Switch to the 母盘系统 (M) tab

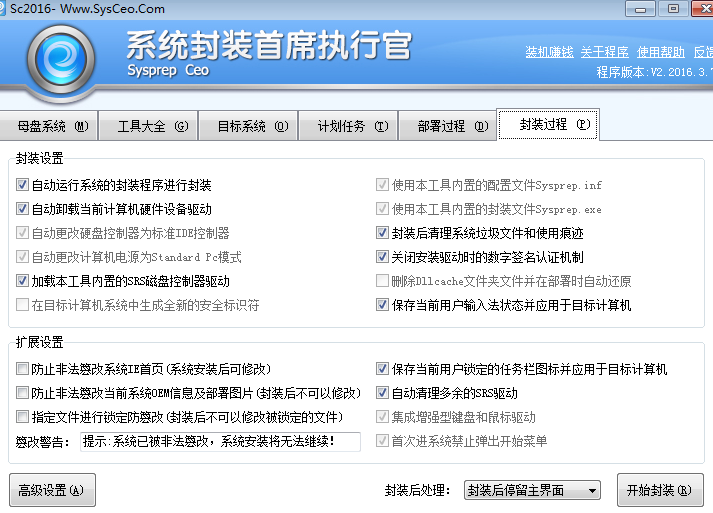(x=48, y=126)
